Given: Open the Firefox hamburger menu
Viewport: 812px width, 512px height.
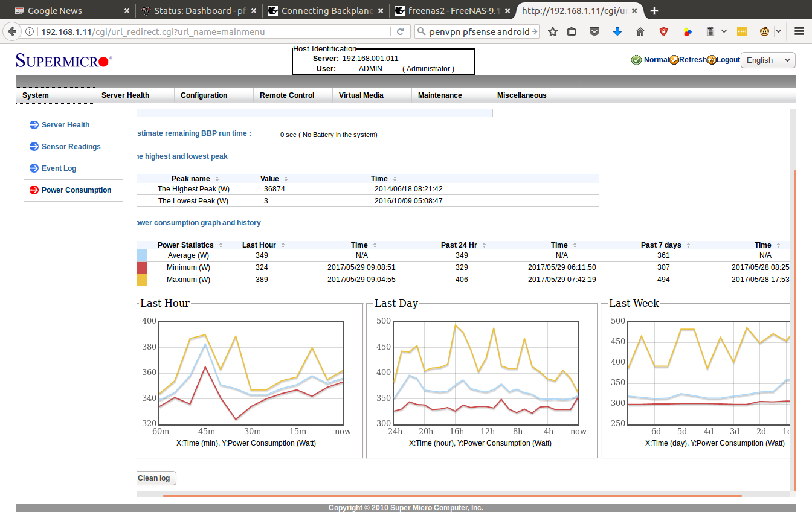Looking at the screenshot, I should [x=798, y=32].
